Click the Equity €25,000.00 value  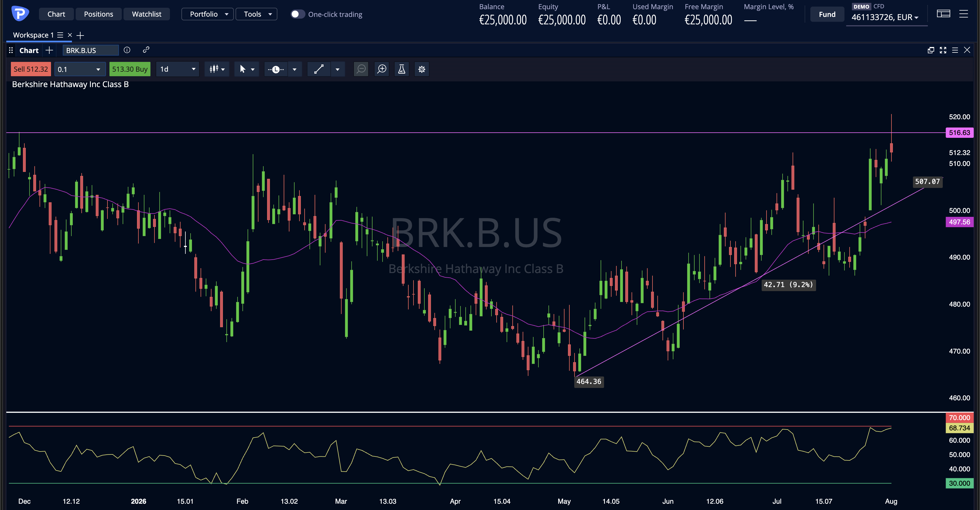562,20
